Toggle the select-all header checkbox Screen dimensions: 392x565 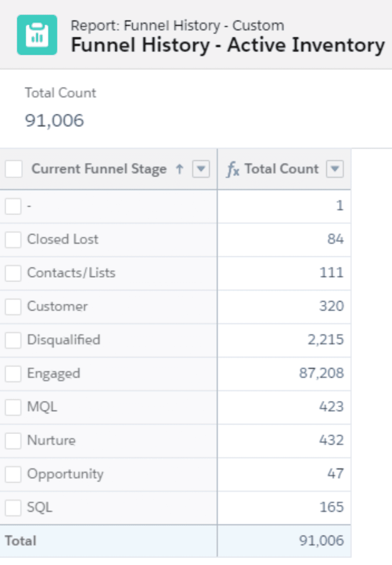[14, 169]
